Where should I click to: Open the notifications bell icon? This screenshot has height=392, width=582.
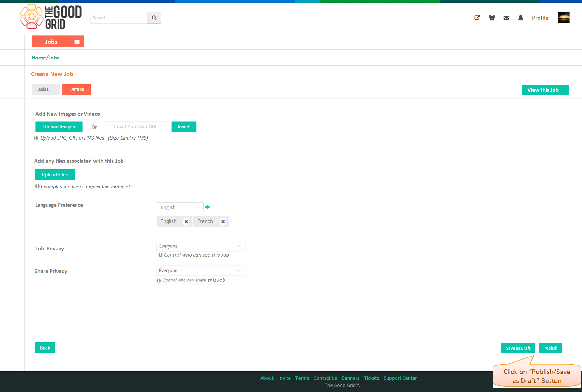(521, 18)
